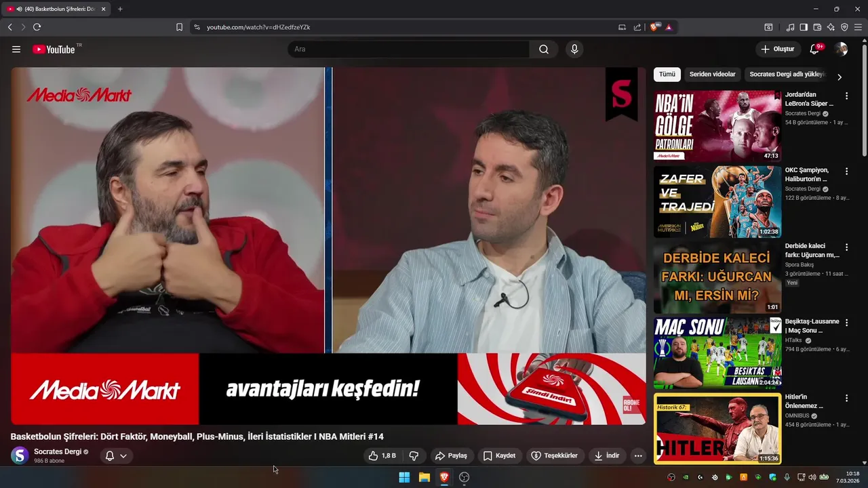
Task: Send thanks via Teşekkürler button
Action: (555, 455)
